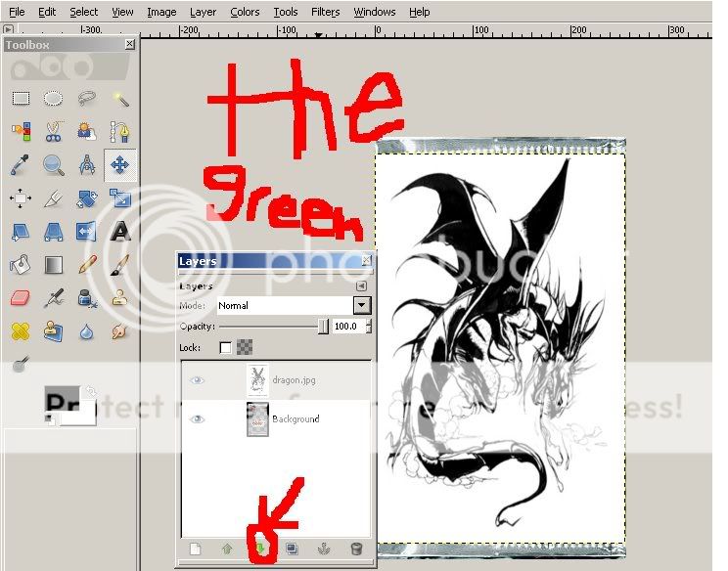Create a new layer with the page button

pyautogui.click(x=196, y=549)
